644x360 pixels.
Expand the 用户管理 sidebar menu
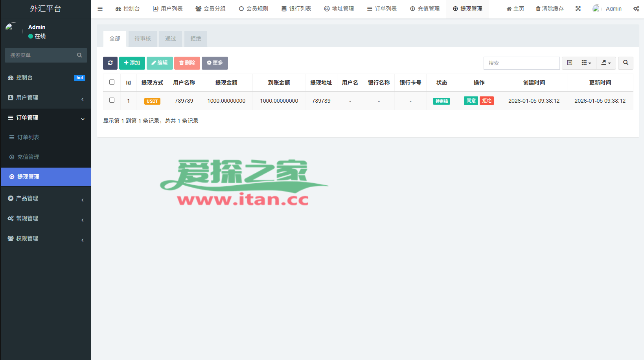pos(46,98)
